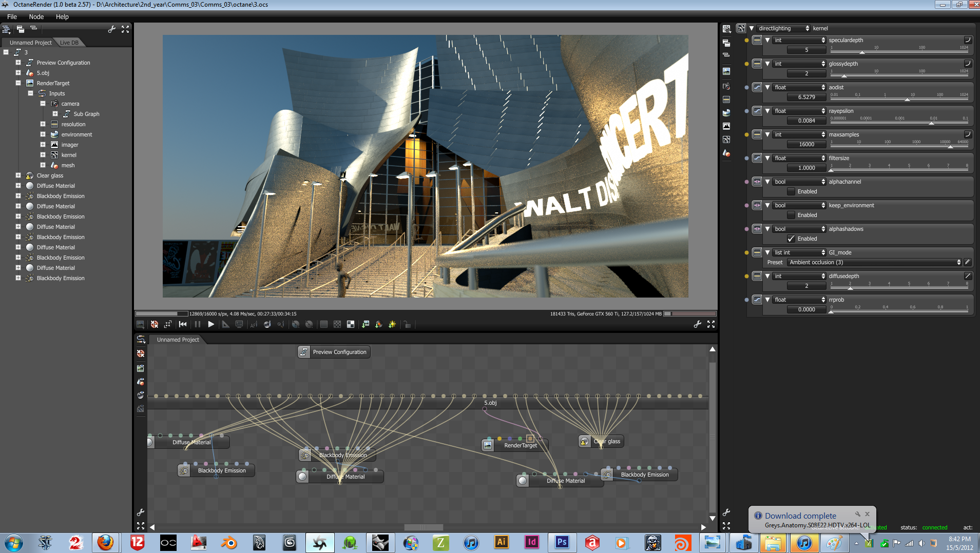Click the black-and-white checkerboard alpha icon
The height and width of the screenshot is (553, 980).
pyautogui.click(x=351, y=324)
